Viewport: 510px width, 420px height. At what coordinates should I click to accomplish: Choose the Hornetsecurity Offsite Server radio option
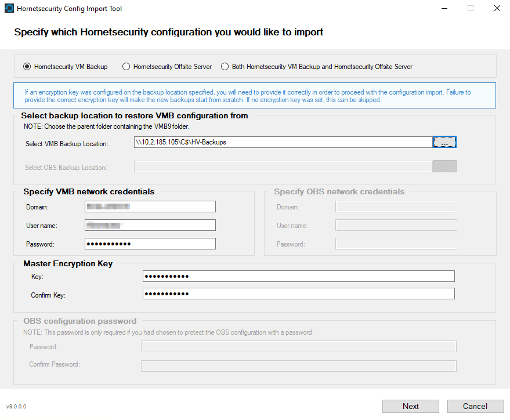click(x=126, y=67)
